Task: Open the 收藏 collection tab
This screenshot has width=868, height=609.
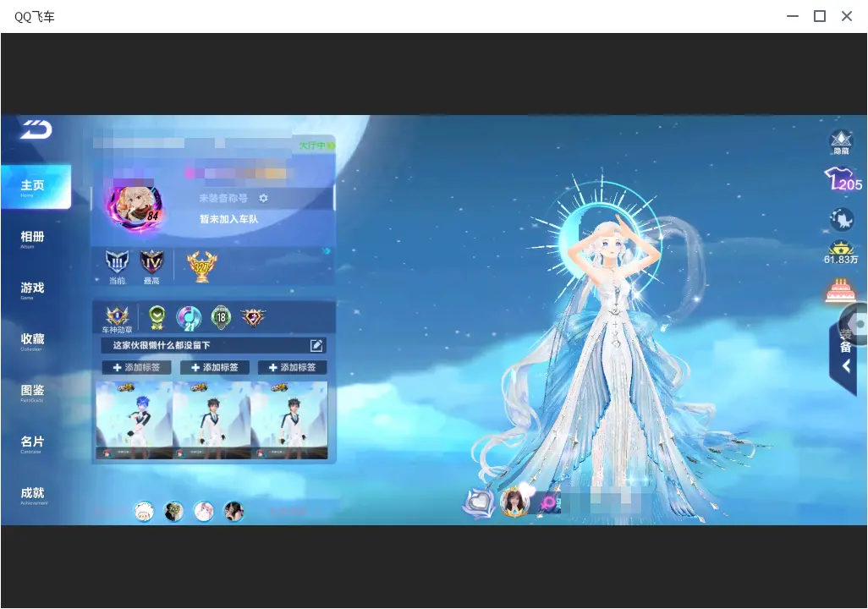Action: click(32, 341)
